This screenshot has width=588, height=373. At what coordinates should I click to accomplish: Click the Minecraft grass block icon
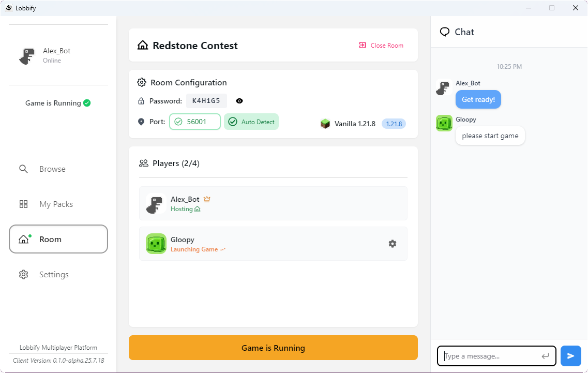point(325,124)
